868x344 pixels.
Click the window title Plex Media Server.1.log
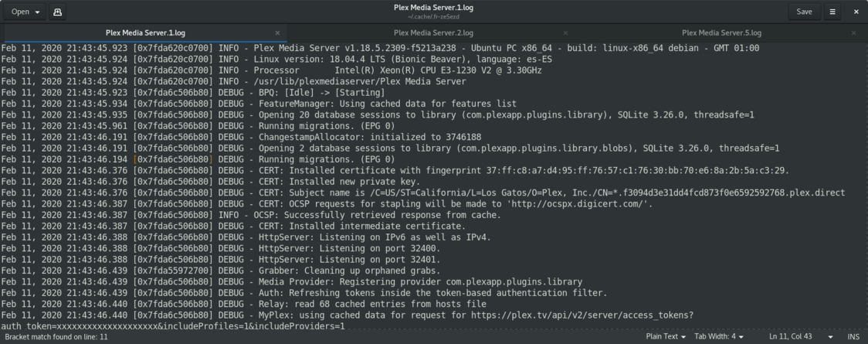coord(433,7)
